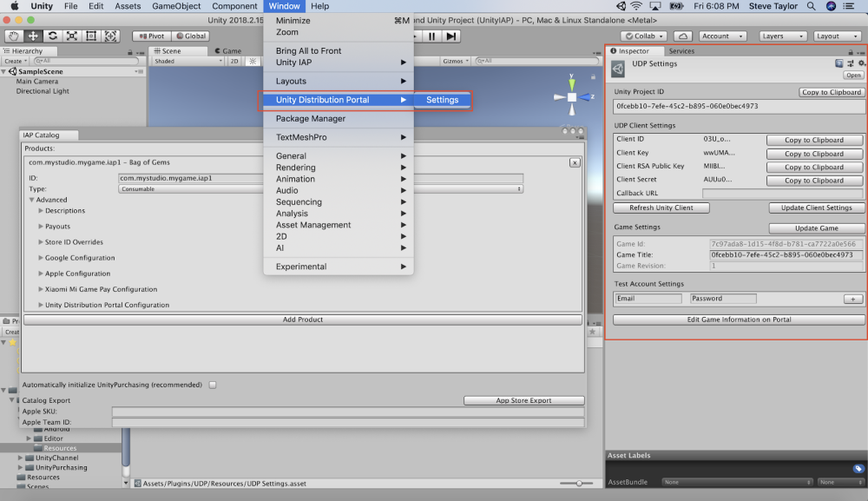Image resolution: width=868 pixels, height=501 pixels.
Task: Remove product with the X button
Action: [x=575, y=162]
